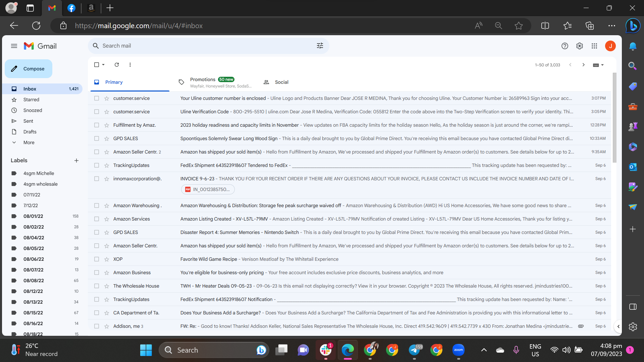Click Read Aloud icon in address bar
This screenshot has width=644, height=362.
tap(479, 25)
